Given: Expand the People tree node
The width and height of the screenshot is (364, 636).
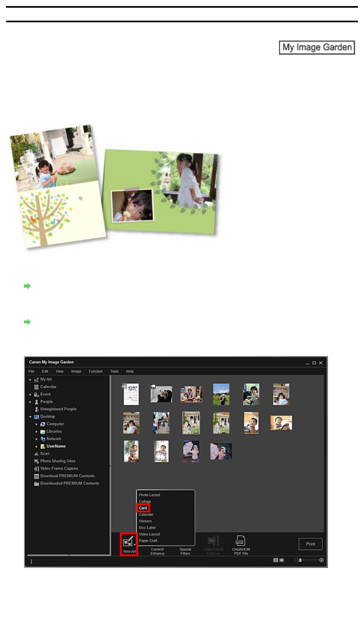Looking at the screenshot, I should (30, 402).
